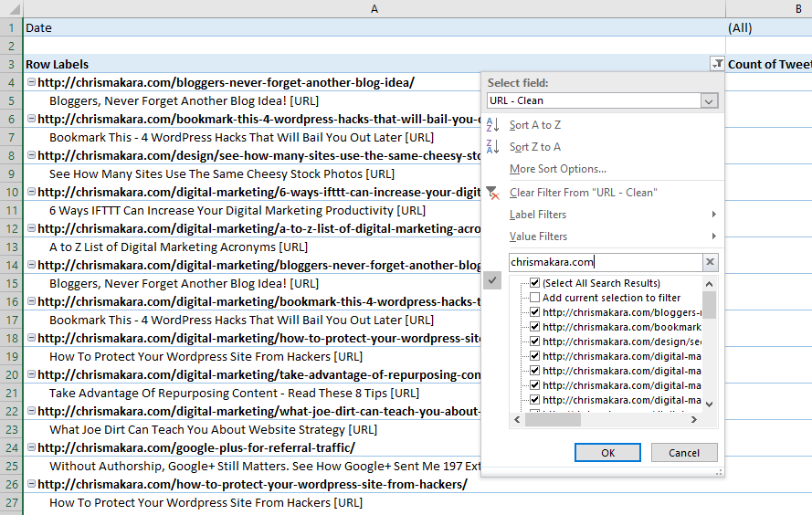
Task: Enable Add current selection to filter
Action: (535, 298)
